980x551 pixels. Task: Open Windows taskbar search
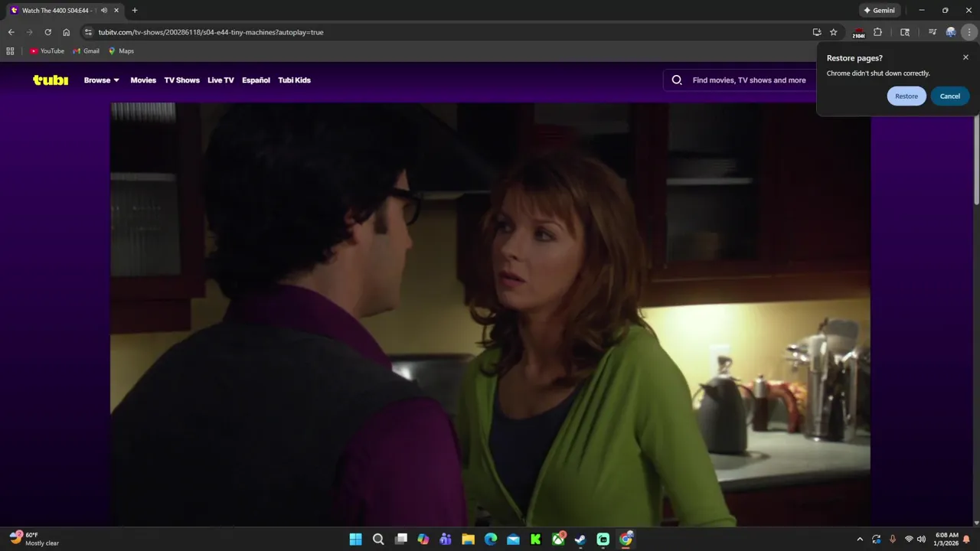click(x=378, y=540)
